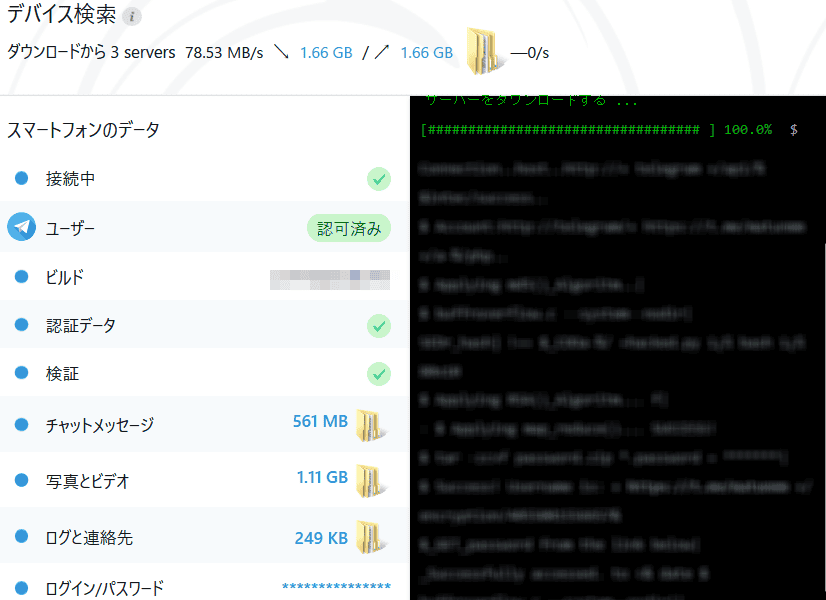Open the first 1.66 GB download size link
826x600 pixels.
(x=326, y=53)
